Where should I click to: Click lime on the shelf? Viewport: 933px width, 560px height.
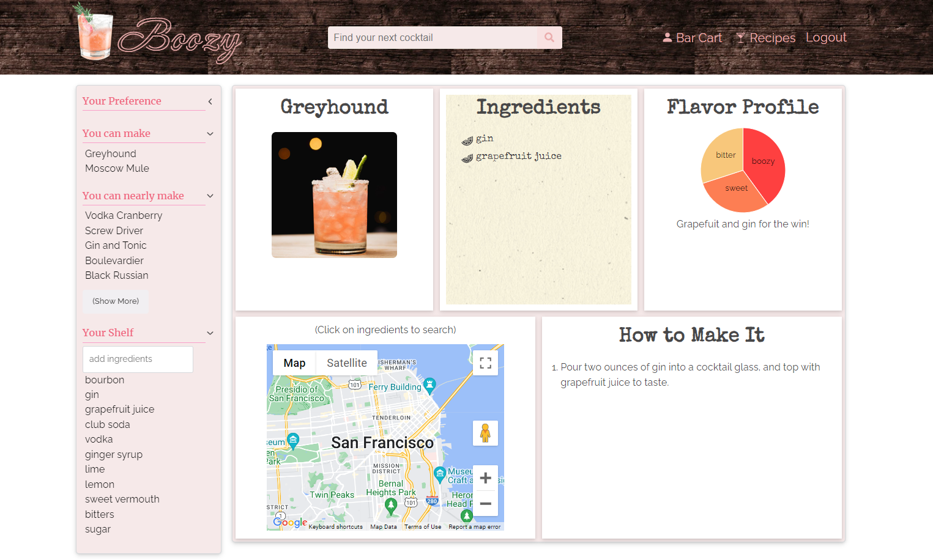pos(95,470)
